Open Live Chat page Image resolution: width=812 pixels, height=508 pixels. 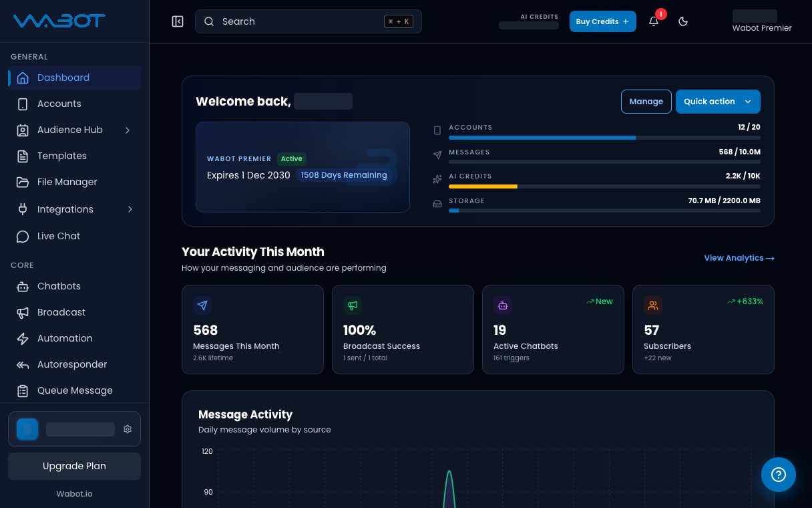pos(74,236)
